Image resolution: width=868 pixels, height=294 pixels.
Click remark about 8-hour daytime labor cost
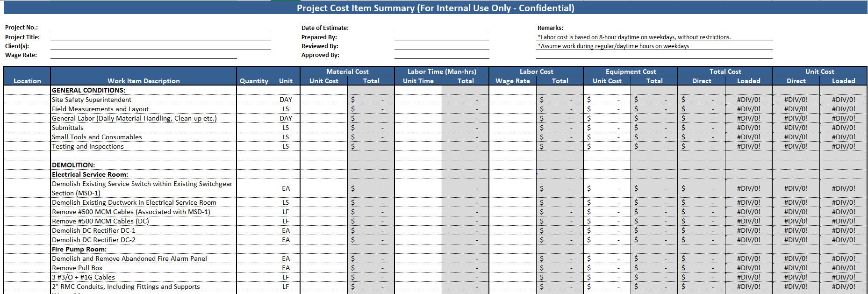pyautogui.click(x=634, y=37)
